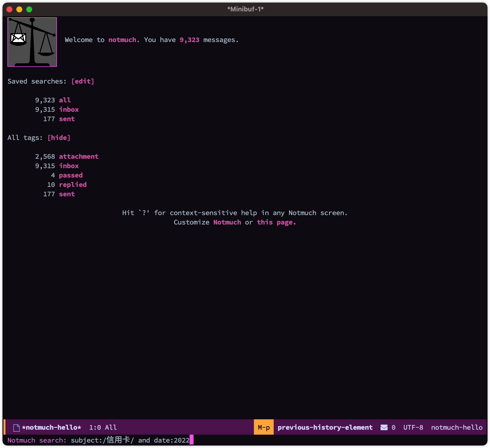This screenshot has height=448, width=490.
Task: Open the 'inbox' tag under All tags
Action: 69,166
